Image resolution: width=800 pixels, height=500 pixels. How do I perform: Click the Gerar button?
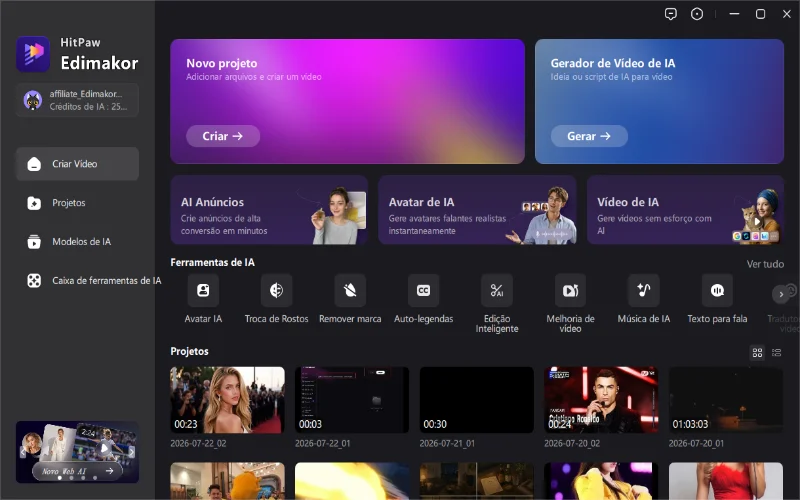589,136
